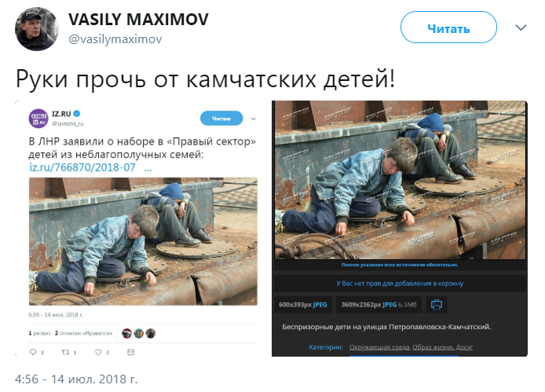
Task: Click the @vasilymaximov handle
Action: (x=115, y=39)
